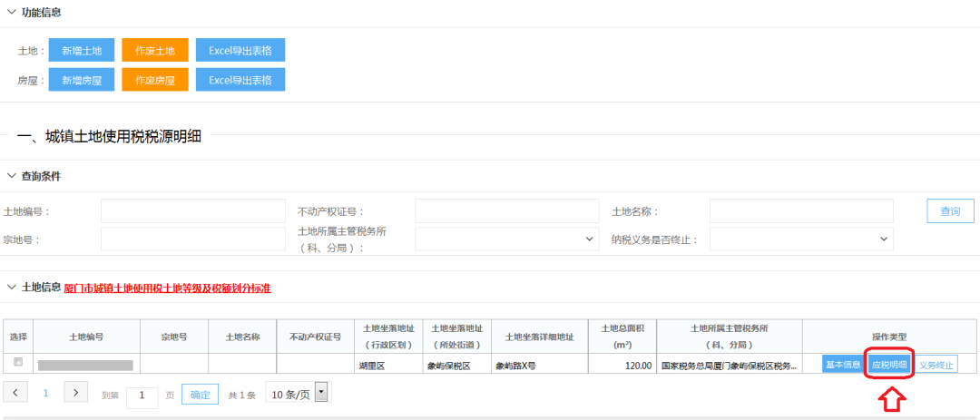Click 基本信息 in the land row
The width and height of the screenshot is (980, 420).
point(842,365)
